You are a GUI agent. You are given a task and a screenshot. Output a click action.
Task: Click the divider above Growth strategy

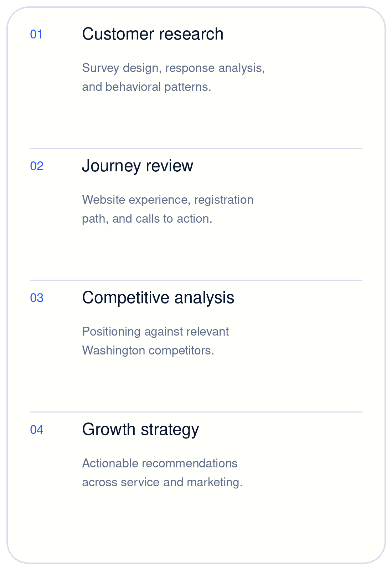click(196, 412)
